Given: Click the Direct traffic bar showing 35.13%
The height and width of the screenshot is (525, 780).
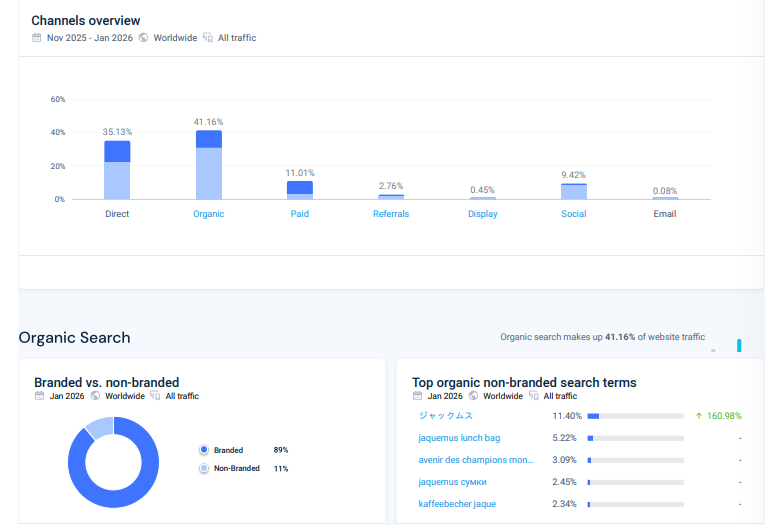Looking at the screenshot, I should (x=117, y=170).
